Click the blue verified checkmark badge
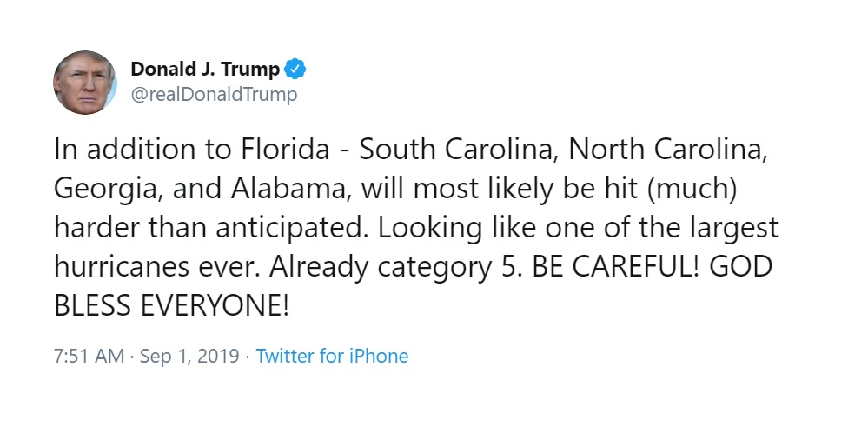 295,70
